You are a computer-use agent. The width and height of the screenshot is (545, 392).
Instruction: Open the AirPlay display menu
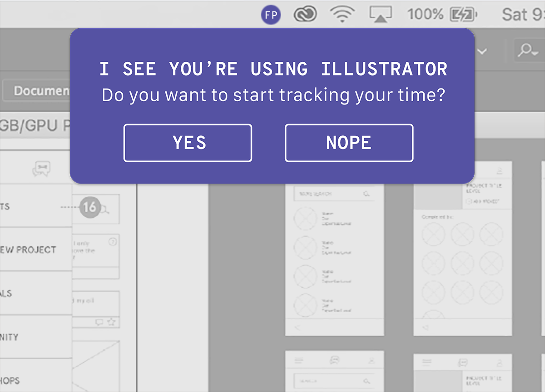click(381, 15)
